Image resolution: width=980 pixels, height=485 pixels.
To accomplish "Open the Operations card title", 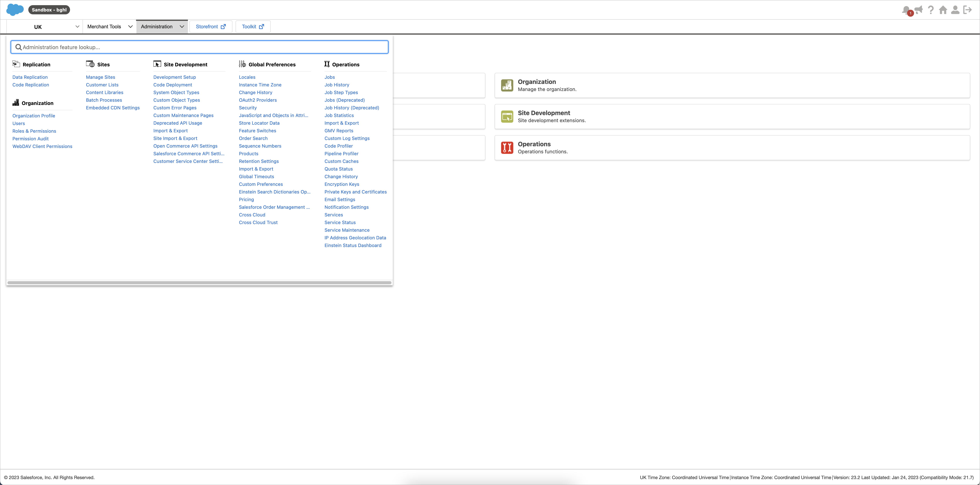I will tap(534, 144).
